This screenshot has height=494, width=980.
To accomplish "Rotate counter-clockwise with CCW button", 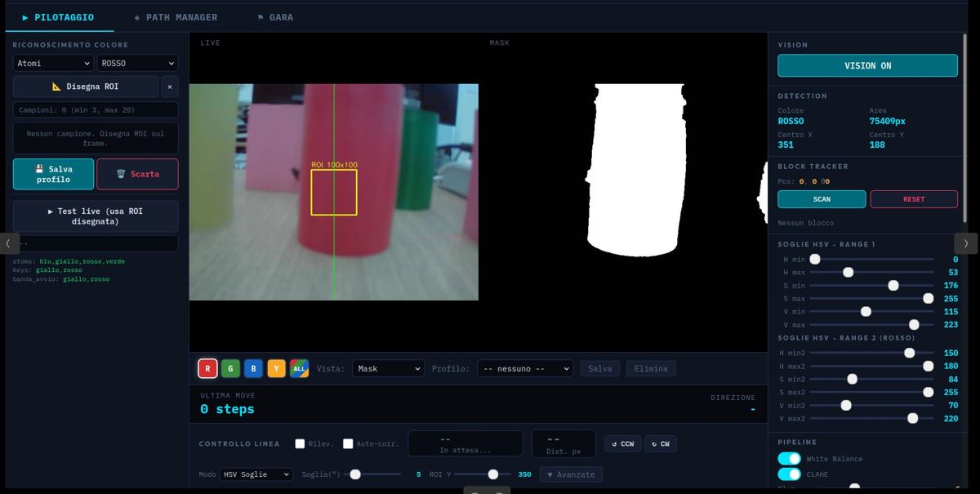I will [622, 444].
